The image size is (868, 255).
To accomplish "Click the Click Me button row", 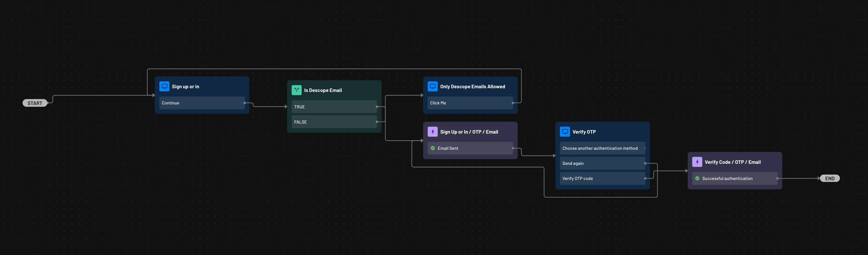I will (x=470, y=103).
